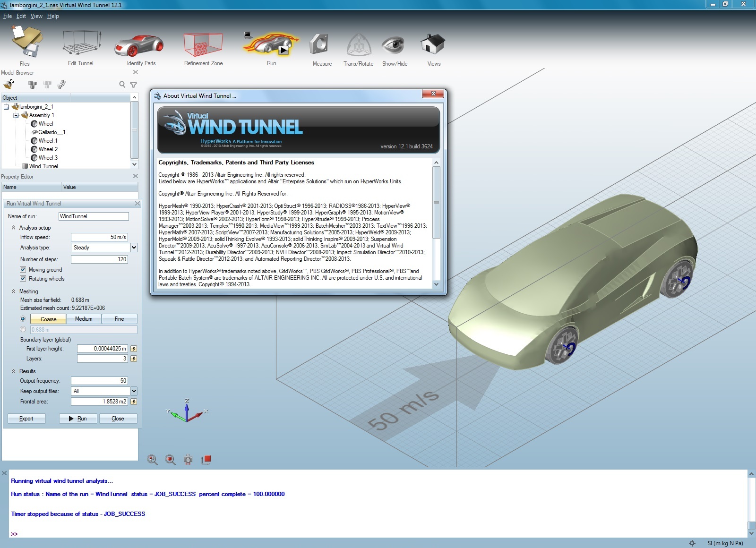Click the lightning icon next to Frontal area
Viewport: 756px width, 548px height.
134,402
